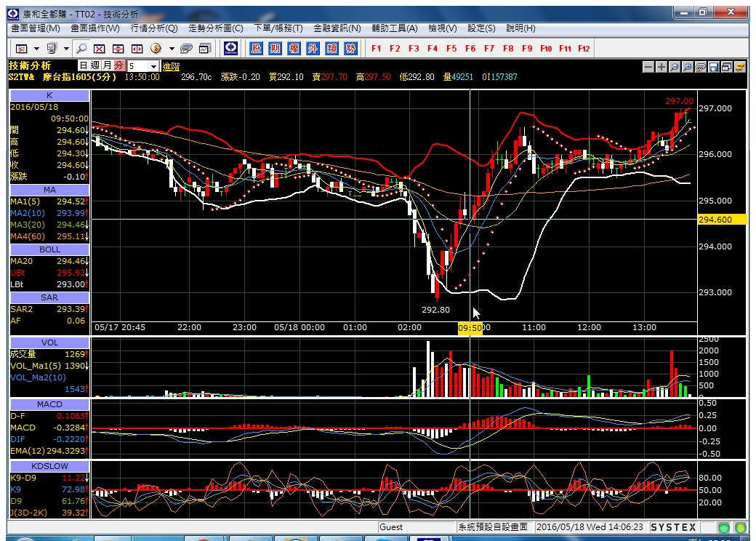Click the save floppy disk icon
Viewport: 756px width, 541px height.
point(714,68)
